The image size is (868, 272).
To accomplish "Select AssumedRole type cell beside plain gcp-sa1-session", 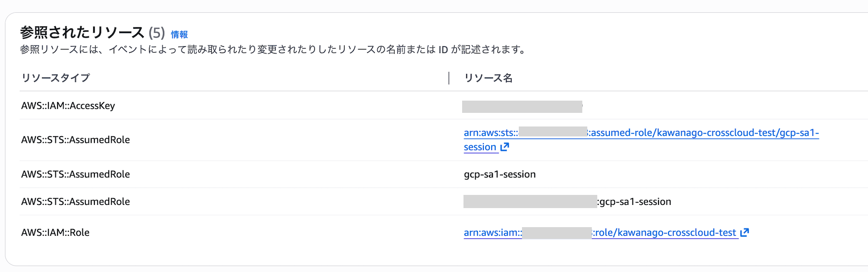I will (75, 175).
